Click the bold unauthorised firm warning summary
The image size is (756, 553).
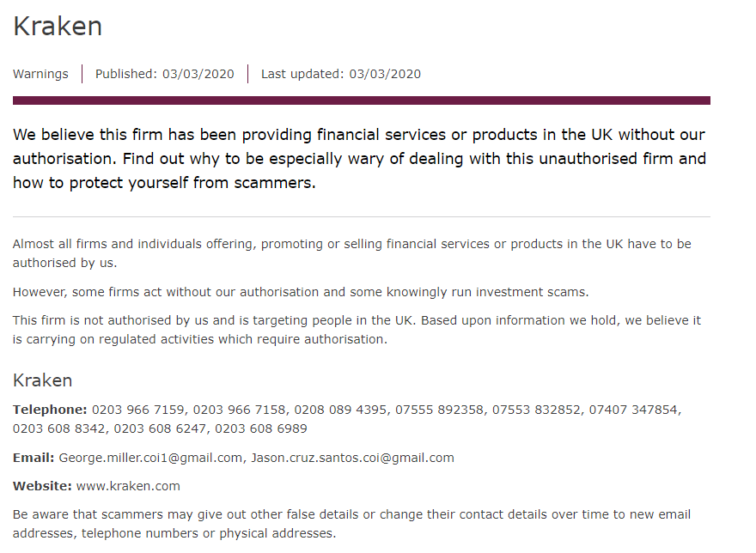point(359,159)
